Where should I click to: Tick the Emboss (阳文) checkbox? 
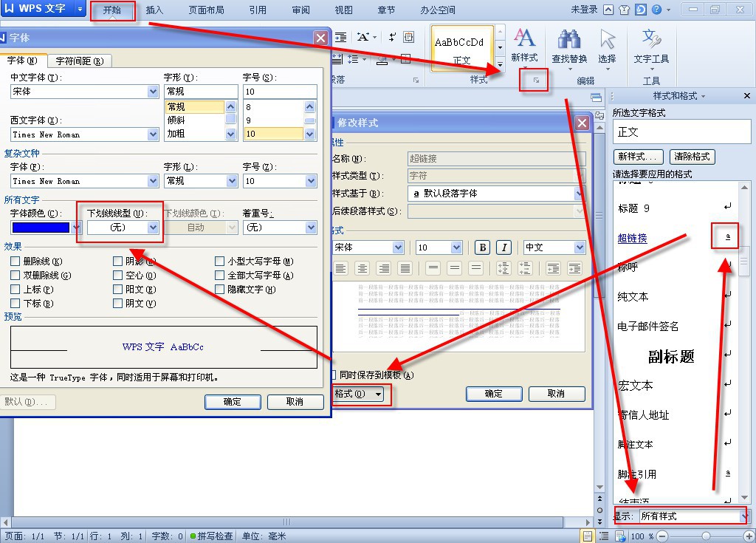point(117,289)
